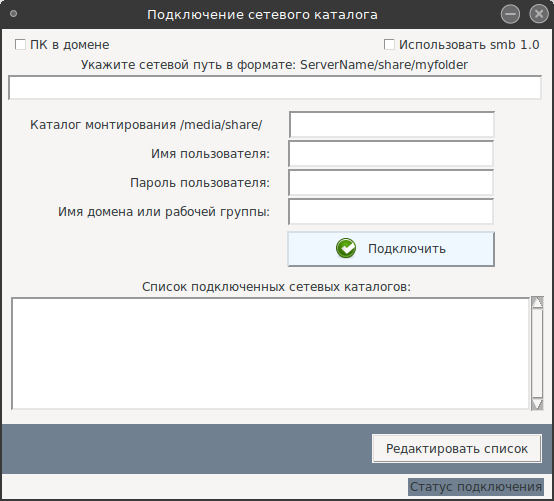Select the Имя пользователя input field

[391, 154]
